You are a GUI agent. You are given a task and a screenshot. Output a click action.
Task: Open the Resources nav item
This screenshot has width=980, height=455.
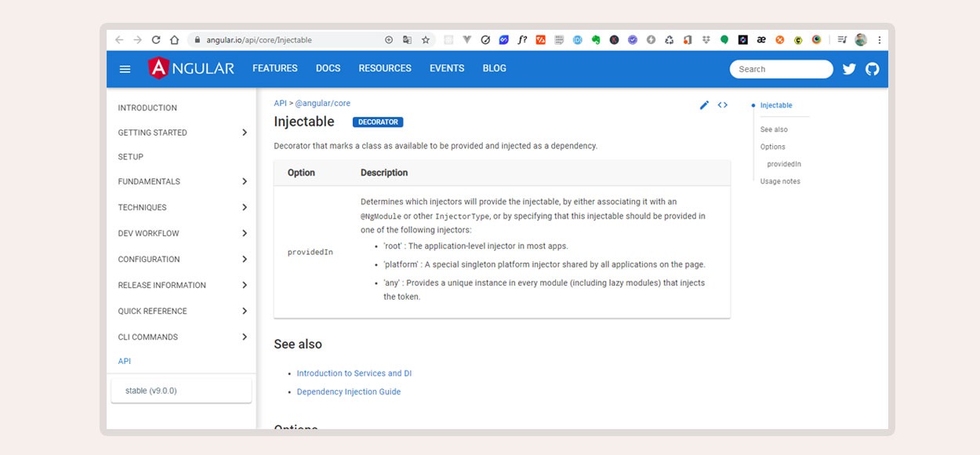(385, 68)
